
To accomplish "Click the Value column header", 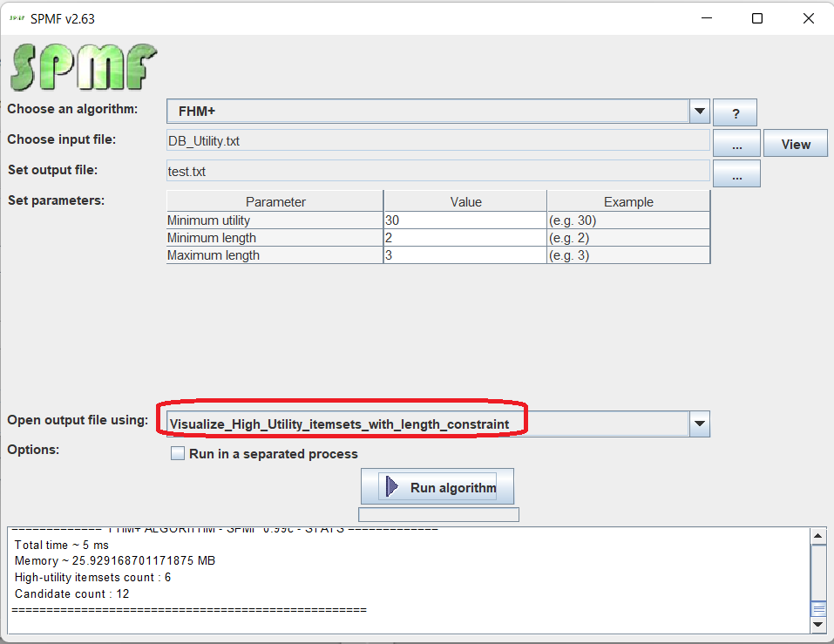I will coord(464,202).
